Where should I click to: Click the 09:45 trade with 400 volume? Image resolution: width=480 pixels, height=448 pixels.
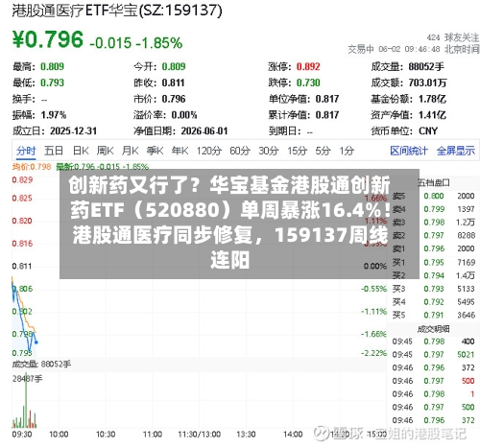tap(434, 342)
